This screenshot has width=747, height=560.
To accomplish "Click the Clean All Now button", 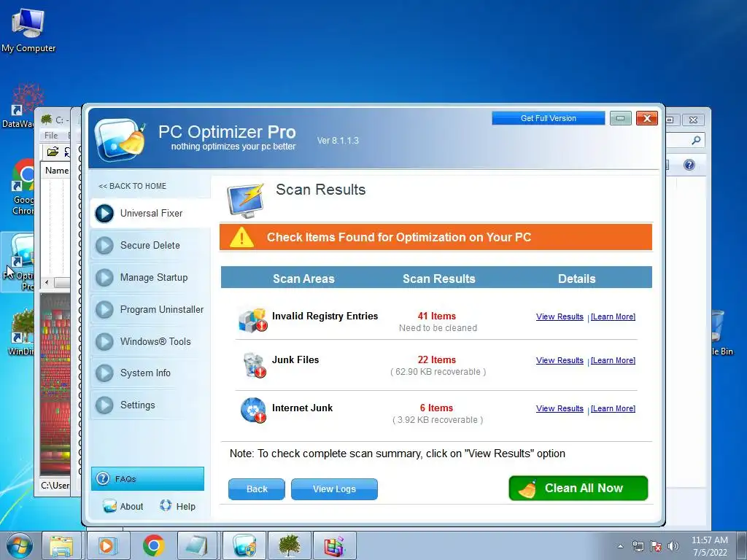I will click(578, 488).
